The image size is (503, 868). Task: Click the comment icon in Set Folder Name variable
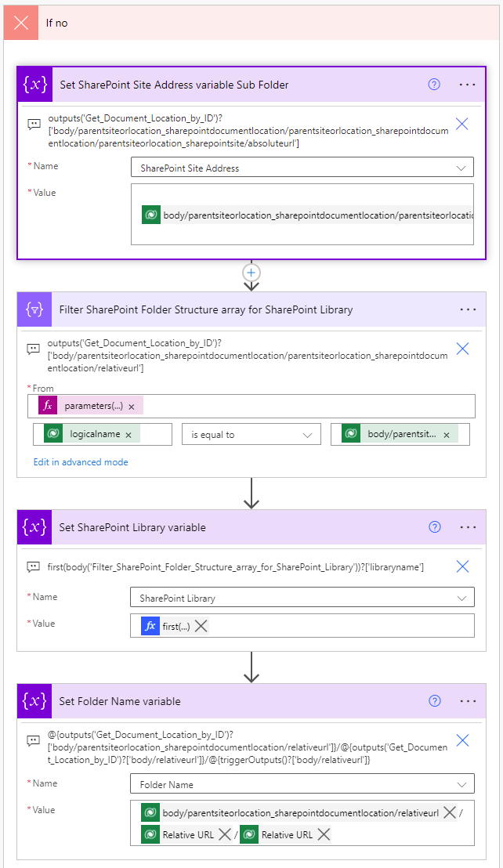[x=33, y=740]
